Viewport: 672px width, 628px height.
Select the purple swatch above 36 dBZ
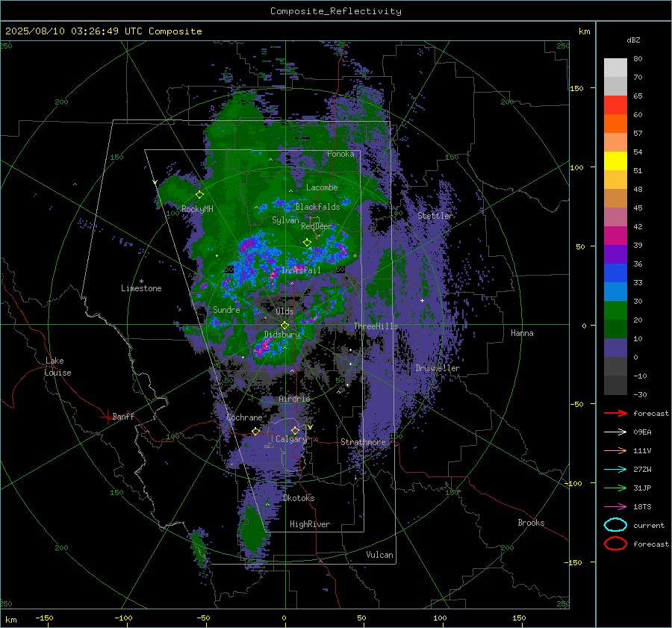tap(615, 254)
